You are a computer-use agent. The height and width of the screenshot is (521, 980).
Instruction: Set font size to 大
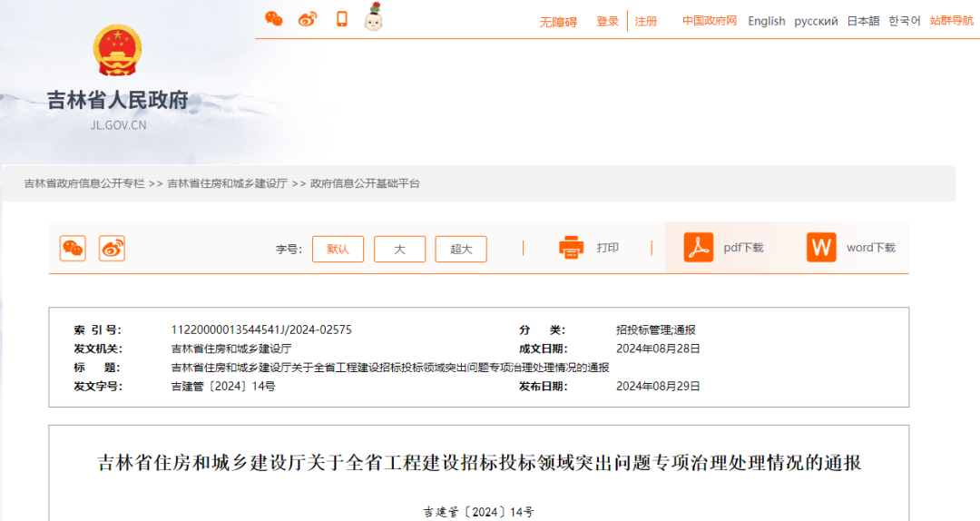tap(399, 249)
